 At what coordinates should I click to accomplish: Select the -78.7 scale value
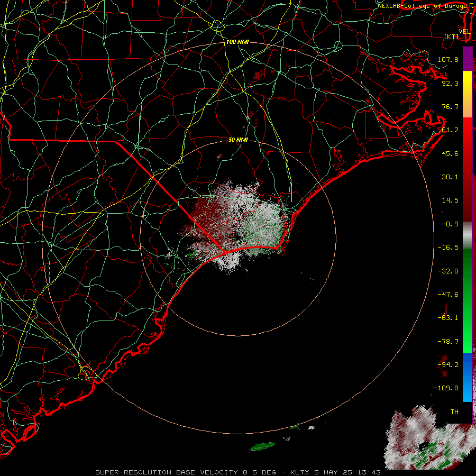point(448,342)
